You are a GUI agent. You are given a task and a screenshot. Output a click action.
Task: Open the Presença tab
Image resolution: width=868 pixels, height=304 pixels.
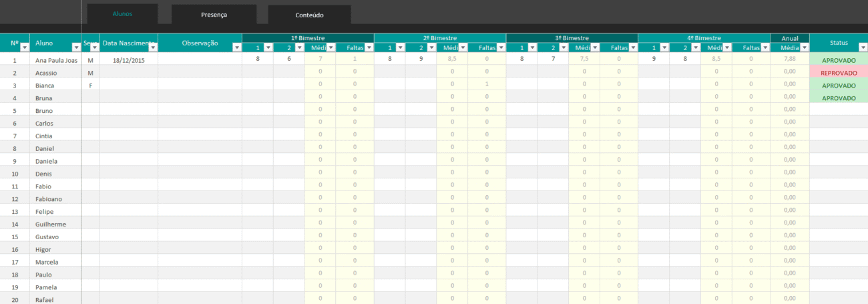[x=214, y=15]
